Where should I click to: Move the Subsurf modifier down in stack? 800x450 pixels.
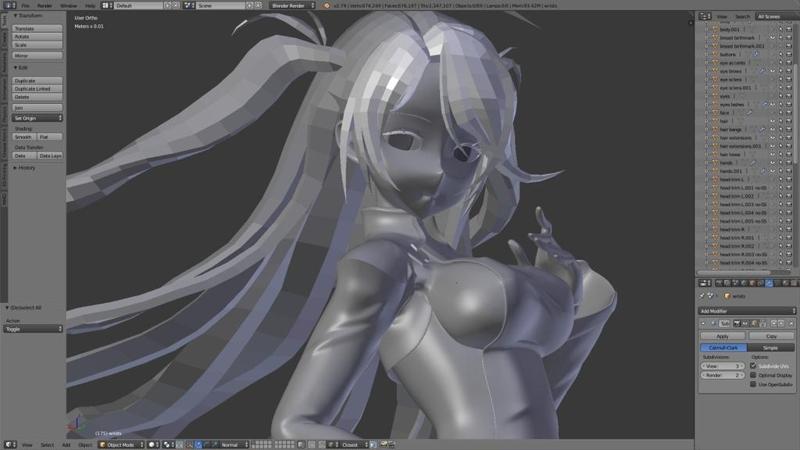coord(781,323)
